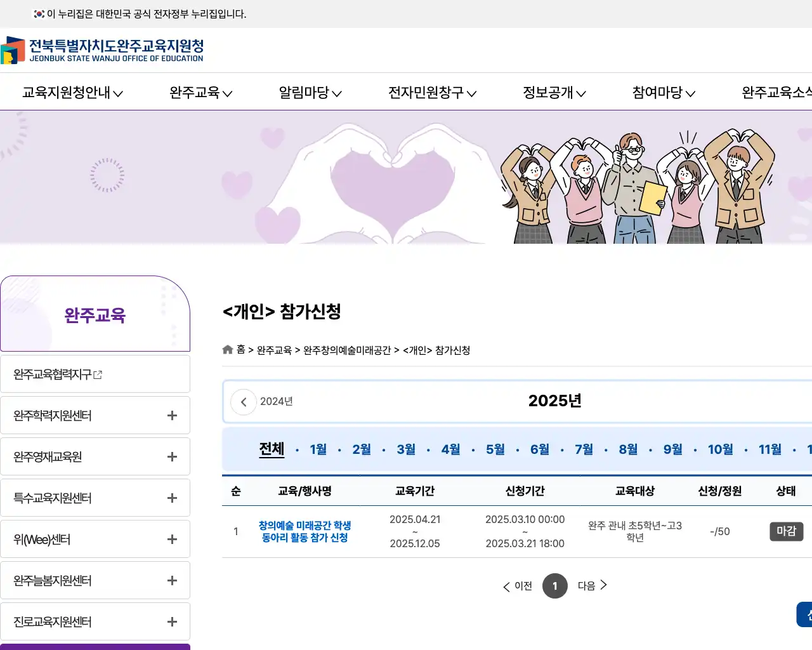Select the 7월 month filter tab
Screen dimensions: 812x650
[x=584, y=449]
